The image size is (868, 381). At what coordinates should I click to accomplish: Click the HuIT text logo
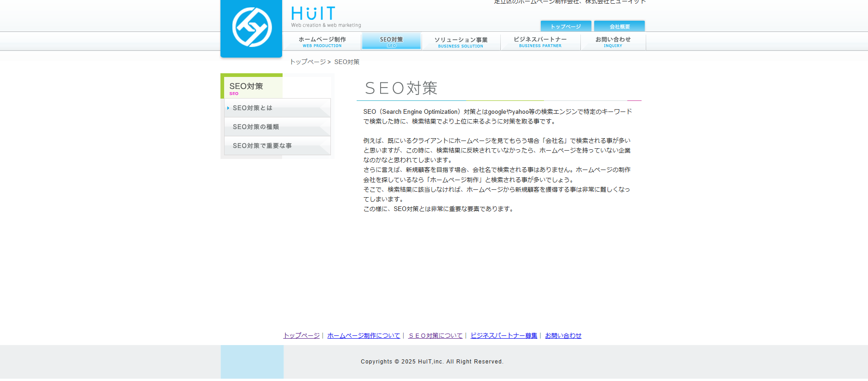click(x=313, y=14)
